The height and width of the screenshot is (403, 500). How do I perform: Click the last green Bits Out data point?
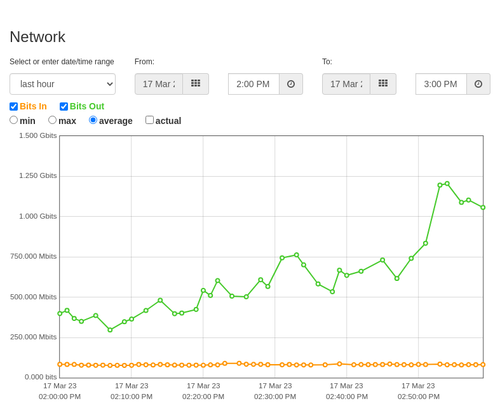(x=483, y=207)
